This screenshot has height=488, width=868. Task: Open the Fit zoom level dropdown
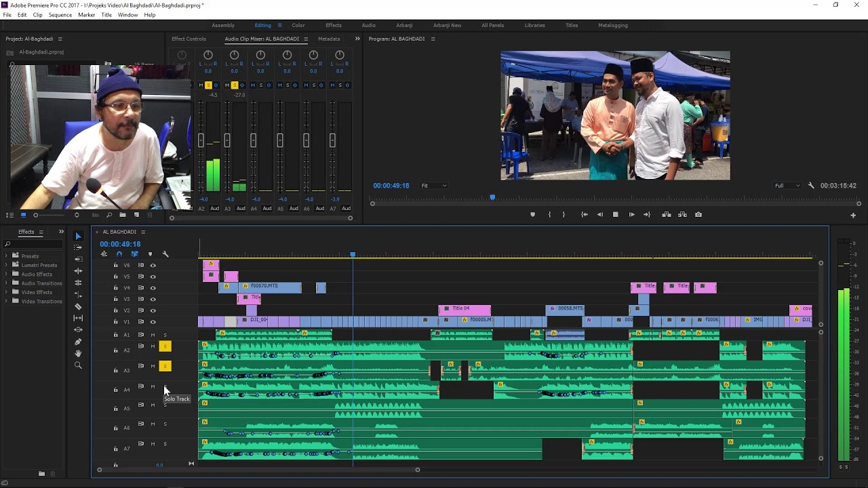[434, 186]
